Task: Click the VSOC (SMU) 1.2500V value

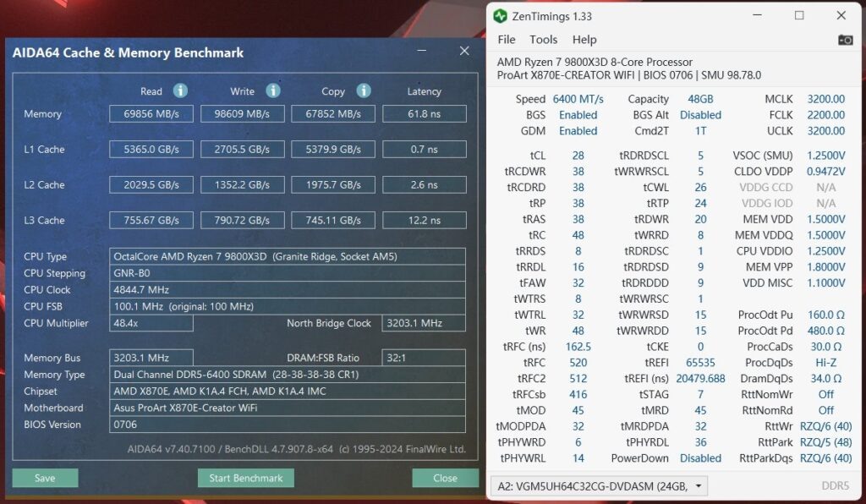Action: tap(825, 156)
